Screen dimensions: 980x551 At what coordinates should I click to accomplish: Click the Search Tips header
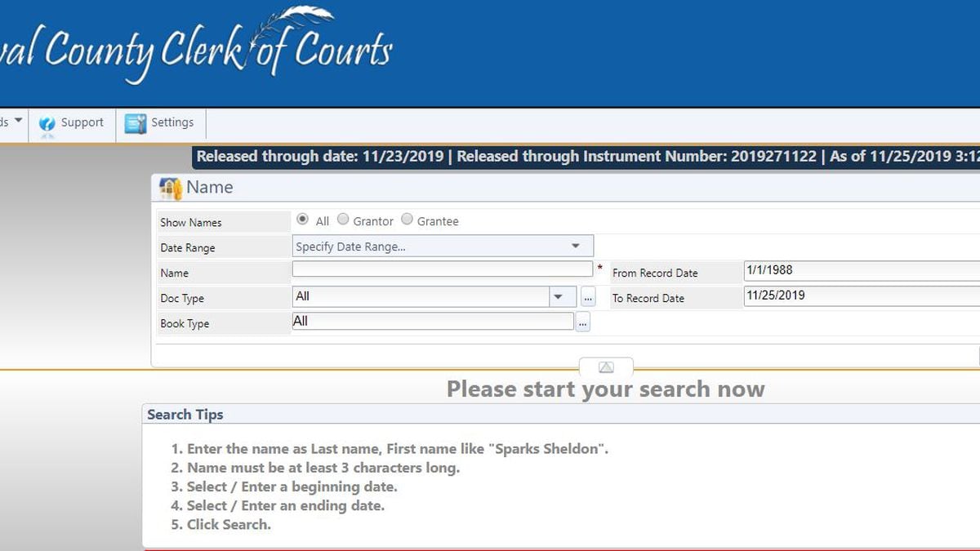pos(185,415)
